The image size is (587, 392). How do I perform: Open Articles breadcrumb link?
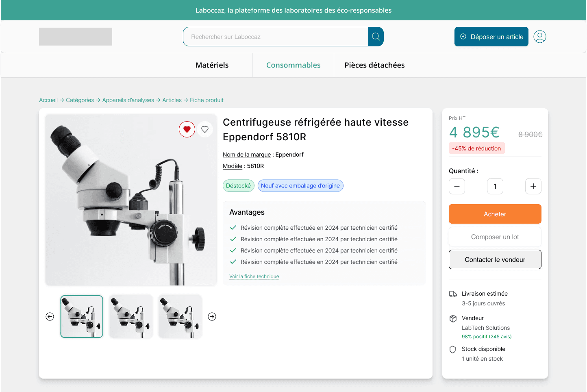click(x=172, y=100)
